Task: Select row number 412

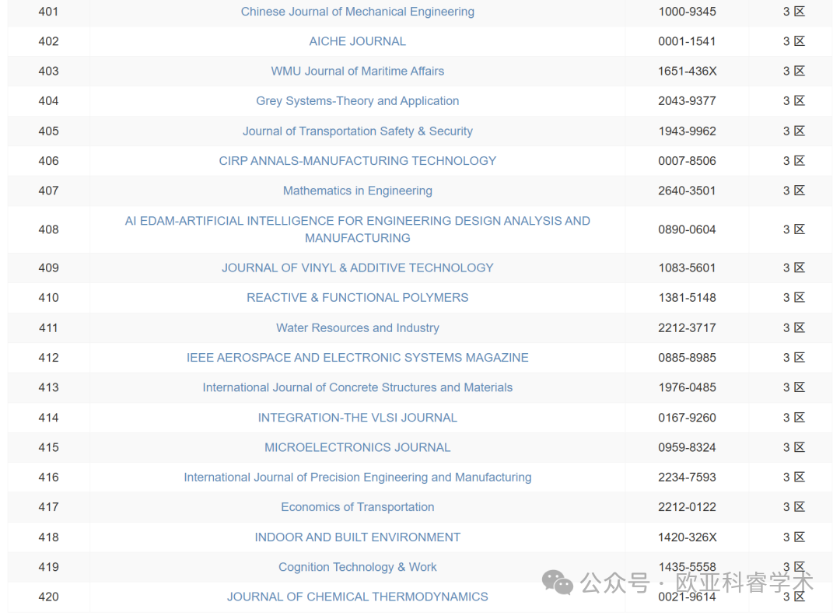Action: tap(48, 358)
